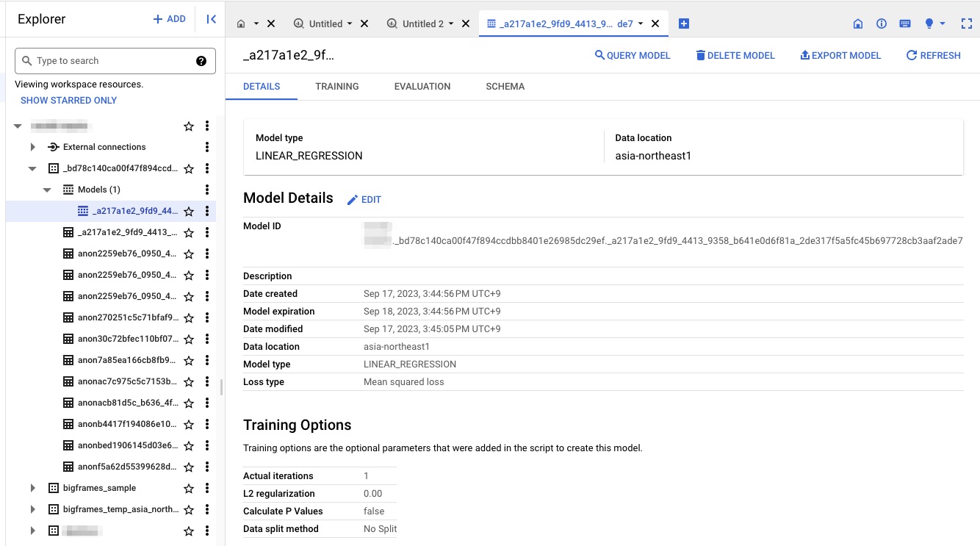Open the Untitled 2 tab dropdown arrow

[x=450, y=23]
